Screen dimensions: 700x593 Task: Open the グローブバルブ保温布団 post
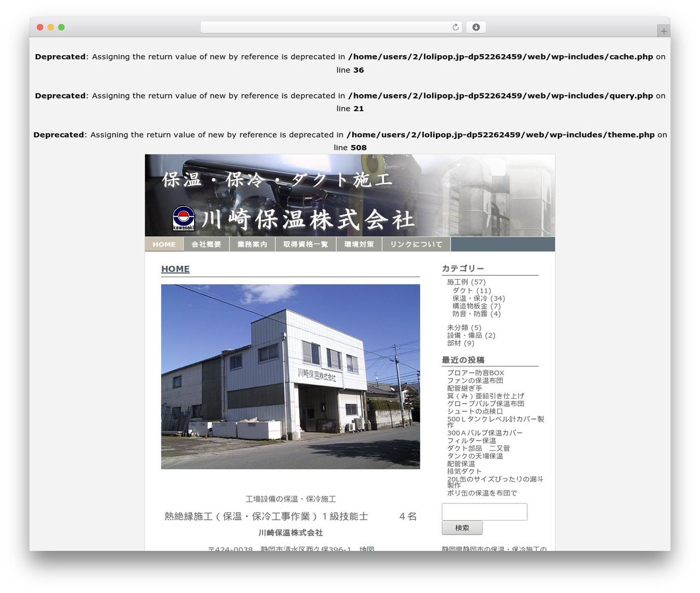point(486,403)
